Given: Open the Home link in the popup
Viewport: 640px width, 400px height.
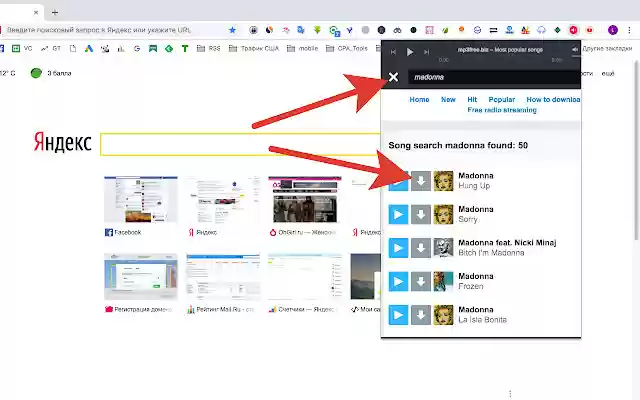Looking at the screenshot, I should pos(419,99).
